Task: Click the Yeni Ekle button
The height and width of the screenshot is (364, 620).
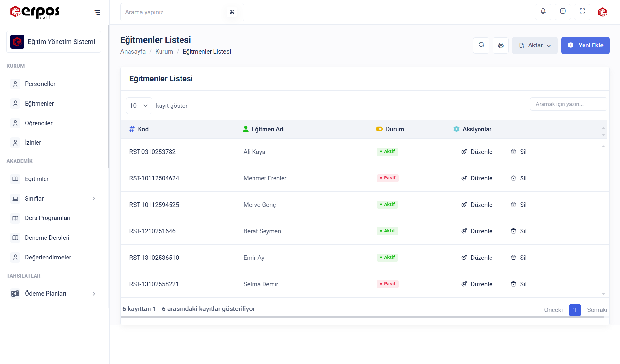Action: 585,45
